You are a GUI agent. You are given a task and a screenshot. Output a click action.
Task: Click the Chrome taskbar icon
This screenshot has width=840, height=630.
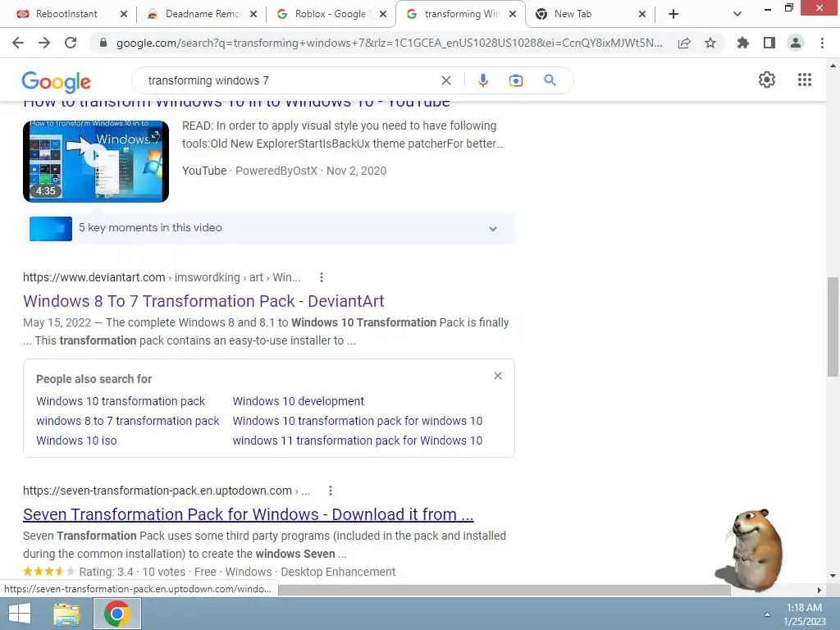[x=117, y=614]
